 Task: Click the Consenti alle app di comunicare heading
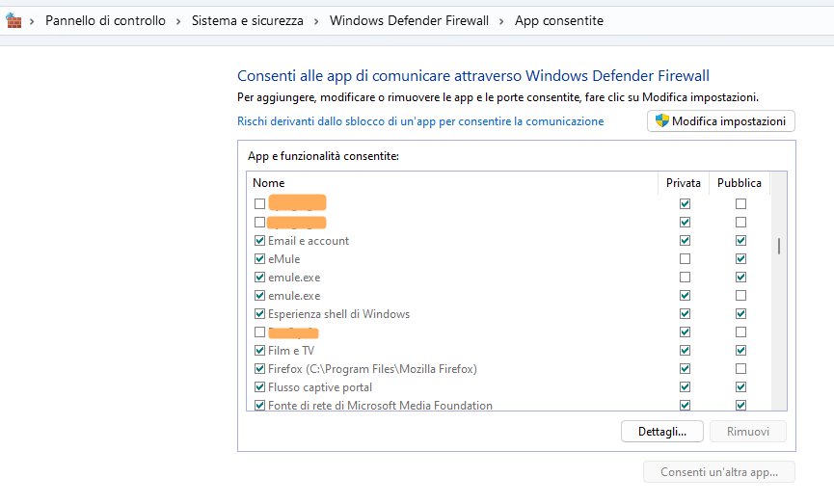coord(473,76)
